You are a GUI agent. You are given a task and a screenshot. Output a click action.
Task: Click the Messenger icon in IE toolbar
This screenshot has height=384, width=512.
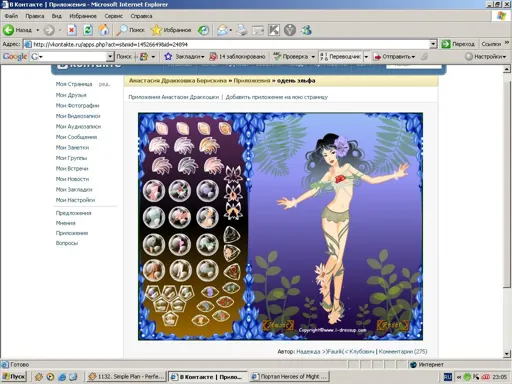click(x=306, y=30)
